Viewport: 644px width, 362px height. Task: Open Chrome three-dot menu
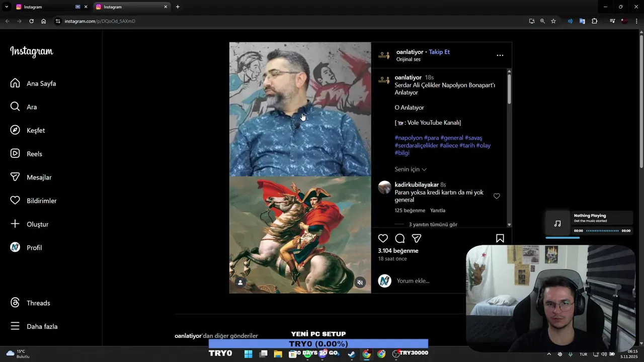[637, 21]
